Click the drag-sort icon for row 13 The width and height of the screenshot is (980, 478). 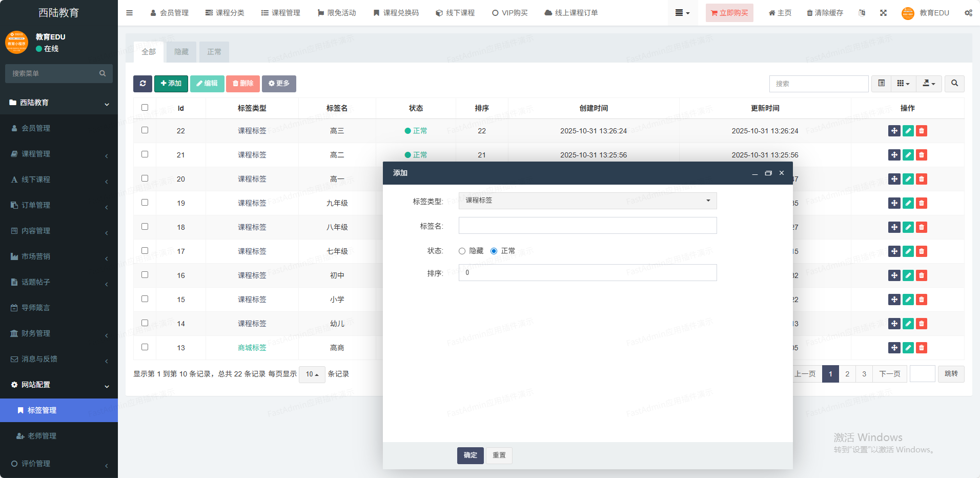(x=894, y=348)
